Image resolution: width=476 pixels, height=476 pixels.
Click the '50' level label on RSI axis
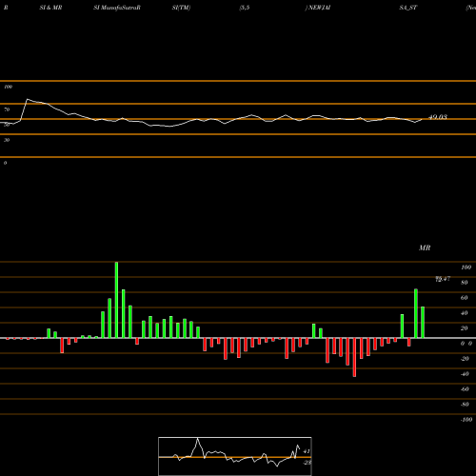click(7, 125)
